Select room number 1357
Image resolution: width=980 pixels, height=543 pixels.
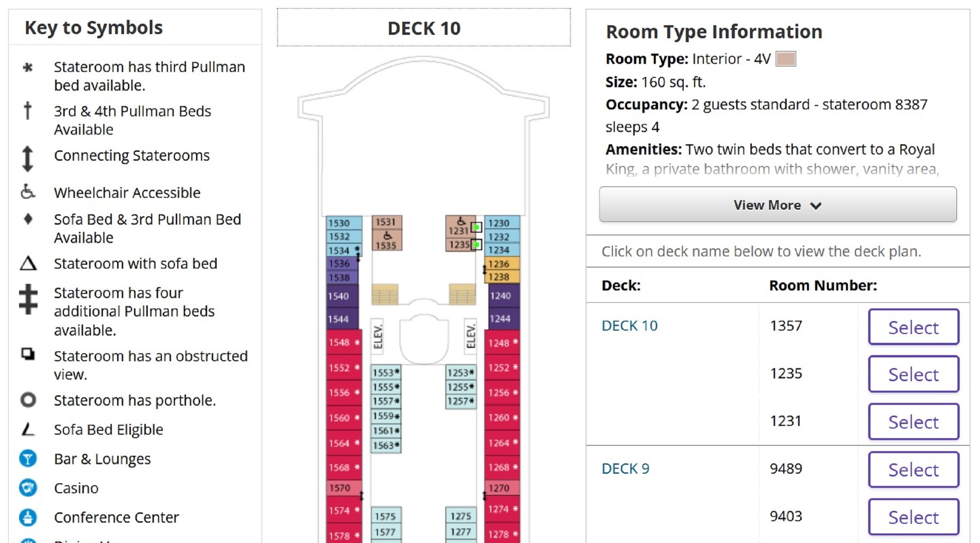913,327
